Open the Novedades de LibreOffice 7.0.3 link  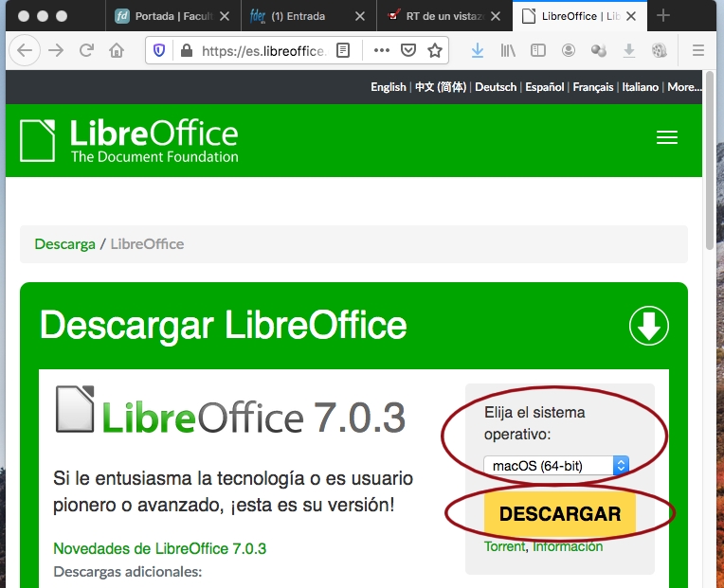(x=159, y=548)
